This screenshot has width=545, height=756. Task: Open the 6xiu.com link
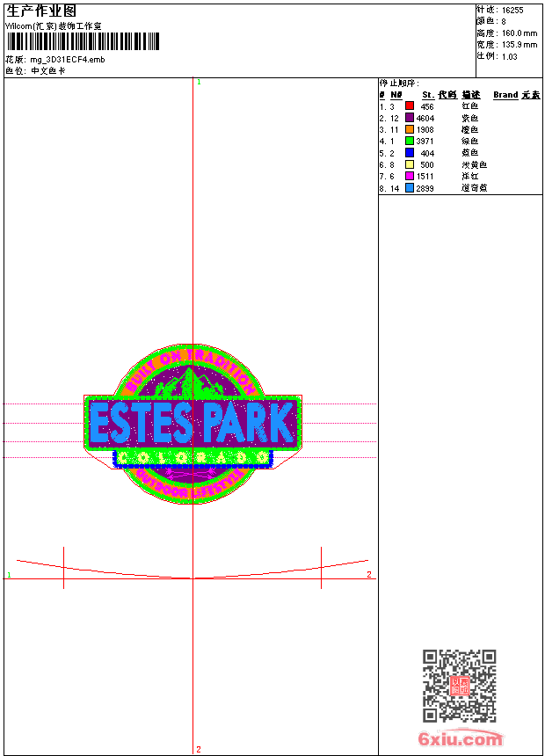pyautogui.click(x=461, y=738)
